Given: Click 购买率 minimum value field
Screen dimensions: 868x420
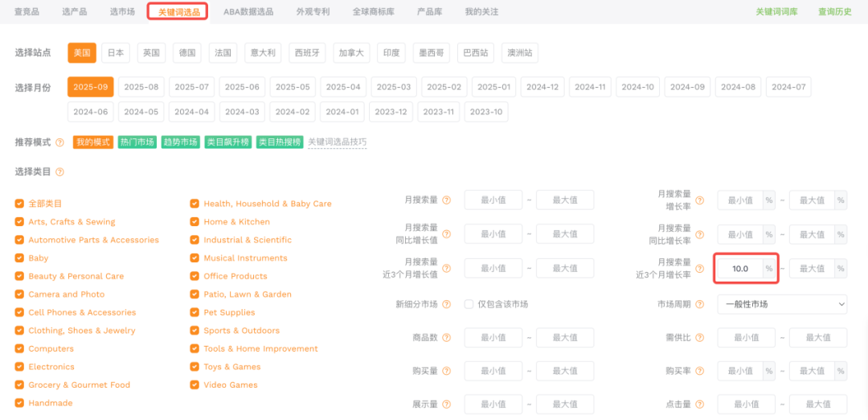Looking at the screenshot, I should (740, 371).
